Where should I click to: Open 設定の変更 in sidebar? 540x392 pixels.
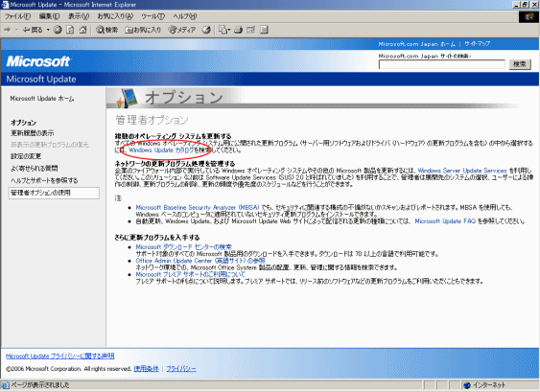click(x=26, y=156)
